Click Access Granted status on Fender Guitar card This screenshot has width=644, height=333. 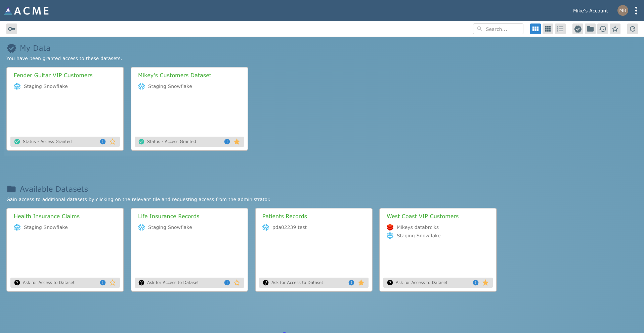47,142
